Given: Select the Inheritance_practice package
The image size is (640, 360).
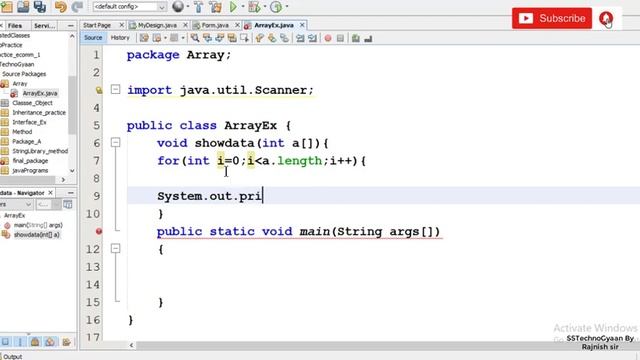Looking at the screenshot, I should coord(39,113).
